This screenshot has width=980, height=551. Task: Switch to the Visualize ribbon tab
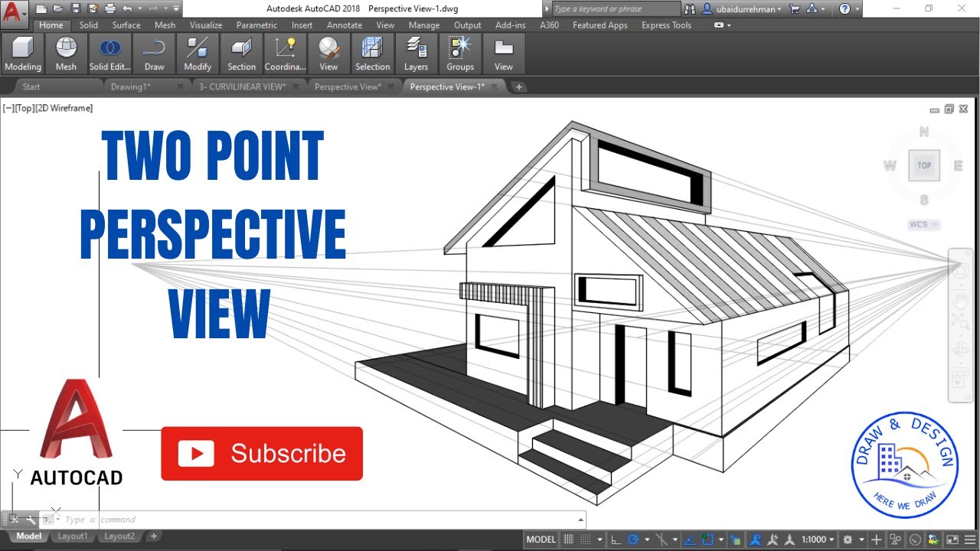(206, 25)
